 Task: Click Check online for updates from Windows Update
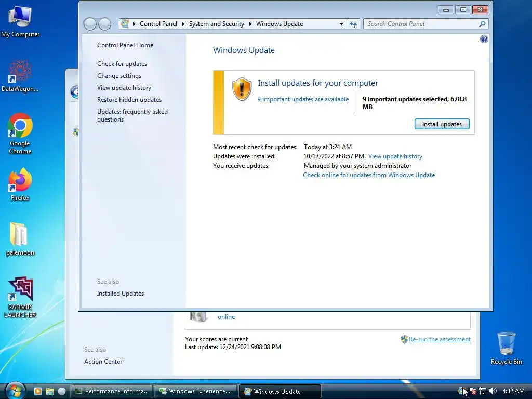(369, 175)
